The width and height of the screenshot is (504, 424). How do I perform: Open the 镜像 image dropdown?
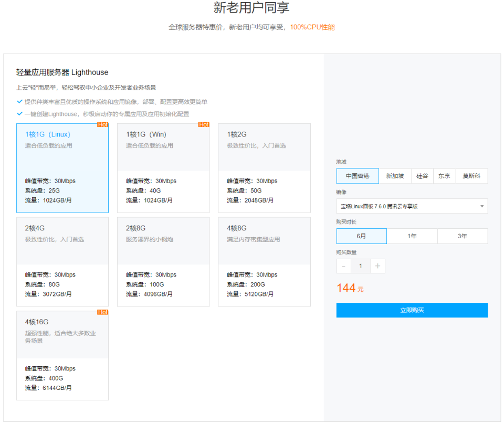pyautogui.click(x=412, y=206)
